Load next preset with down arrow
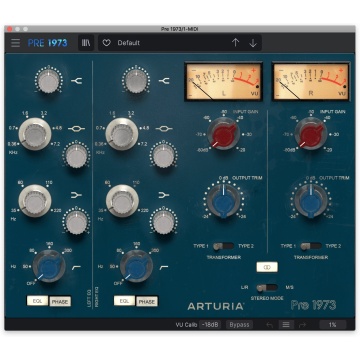 pos(253,43)
